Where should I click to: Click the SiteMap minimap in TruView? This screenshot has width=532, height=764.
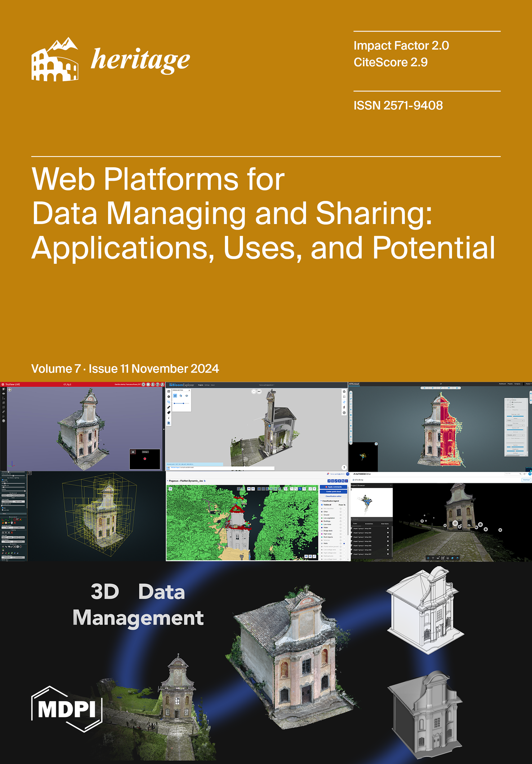click(x=145, y=459)
